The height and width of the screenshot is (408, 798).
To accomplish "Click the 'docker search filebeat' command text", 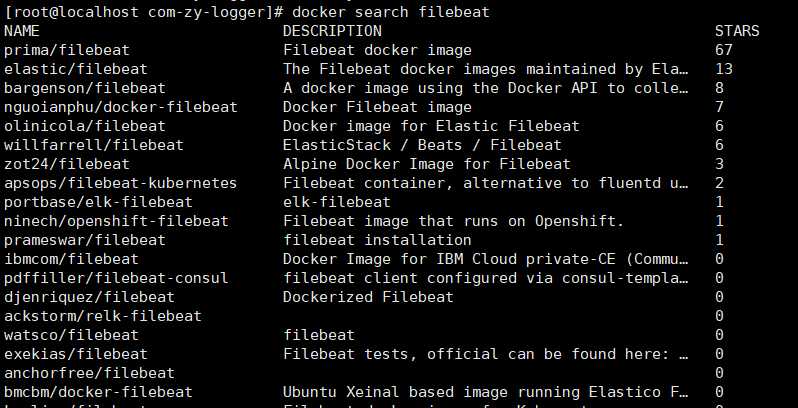I will tap(391, 12).
